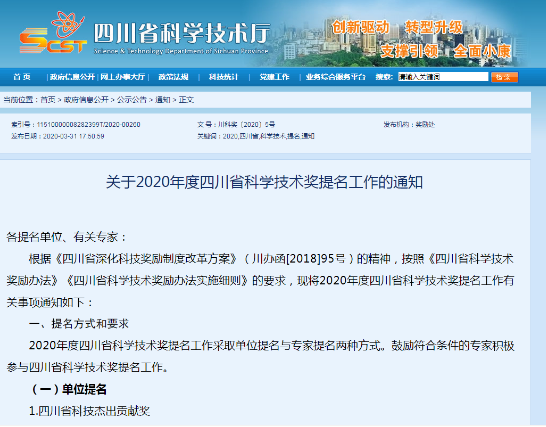The image size is (546, 427).
Task: Go to 政策法规 in the navigation bar
Action: [x=173, y=77]
